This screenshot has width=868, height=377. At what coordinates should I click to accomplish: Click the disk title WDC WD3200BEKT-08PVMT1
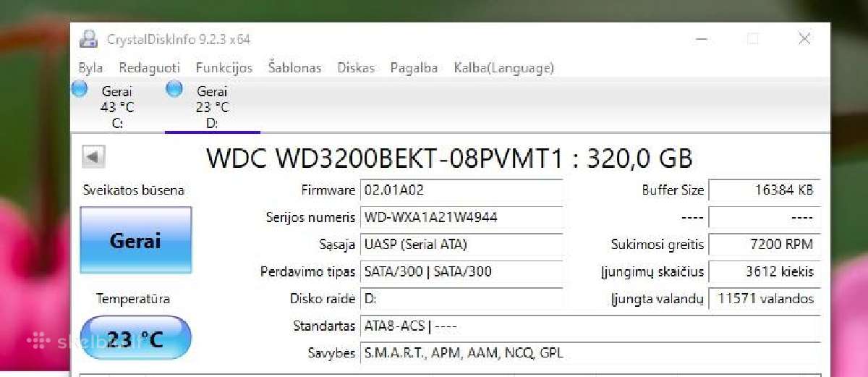449,158
